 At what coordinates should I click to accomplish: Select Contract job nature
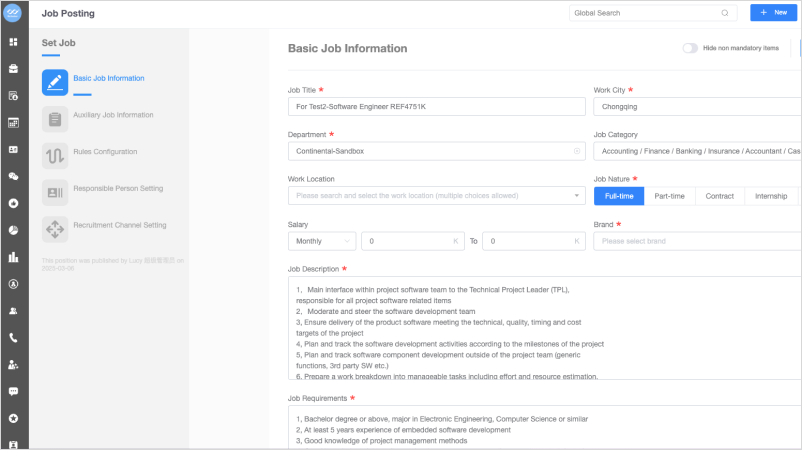[x=719, y=196]
